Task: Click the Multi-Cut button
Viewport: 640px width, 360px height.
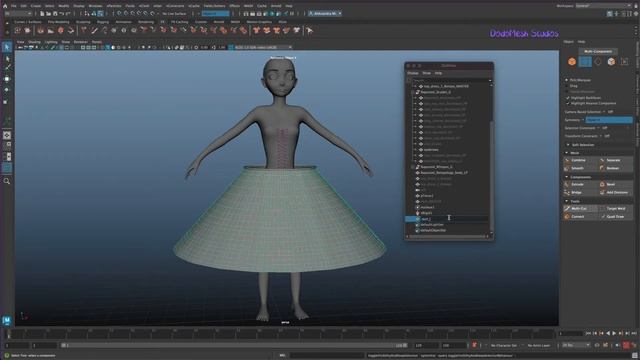Action: click(579, 209)
